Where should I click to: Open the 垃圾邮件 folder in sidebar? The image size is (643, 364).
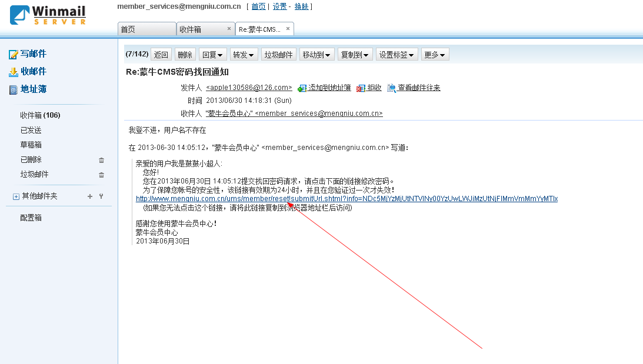[35, 174]
